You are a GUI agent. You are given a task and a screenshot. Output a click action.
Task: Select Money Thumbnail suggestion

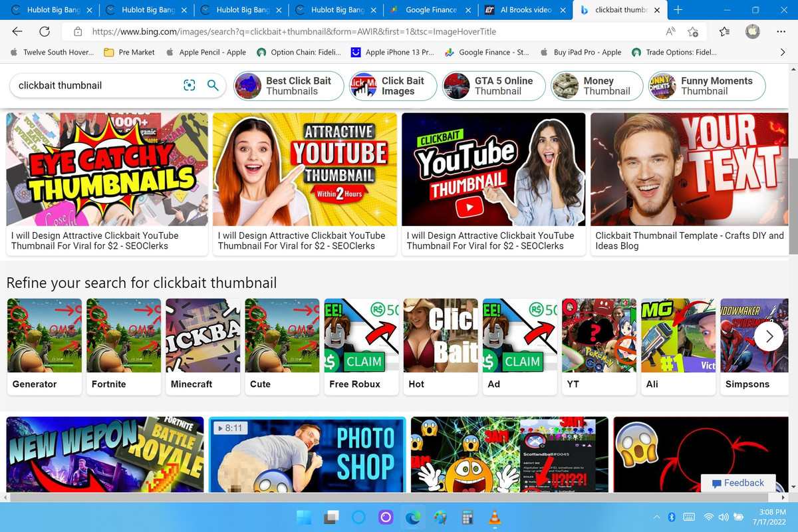click(597, 86)
